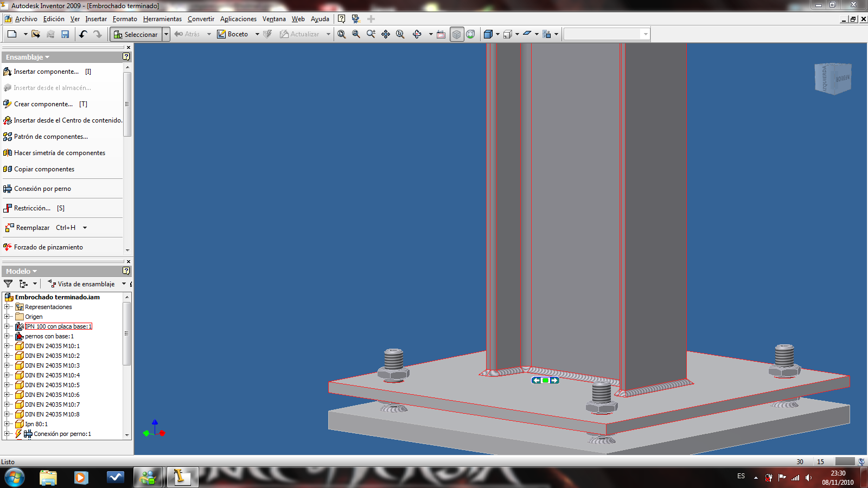The image size is (868, 488).
Task: Open Windows Explorer from taskbar
Action: point(48,478)
